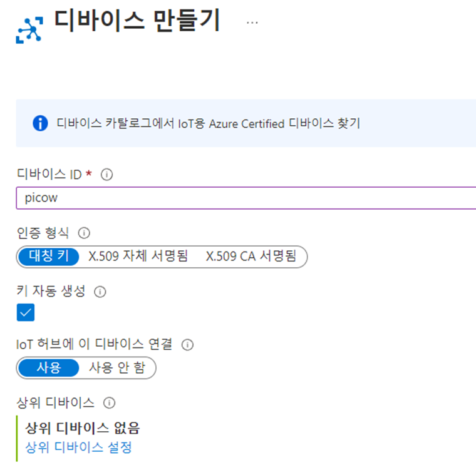Screen dimensions: 476x465
Task: Show info tooltip for 상위 디바이스
Action: click(x=109, y=402)
